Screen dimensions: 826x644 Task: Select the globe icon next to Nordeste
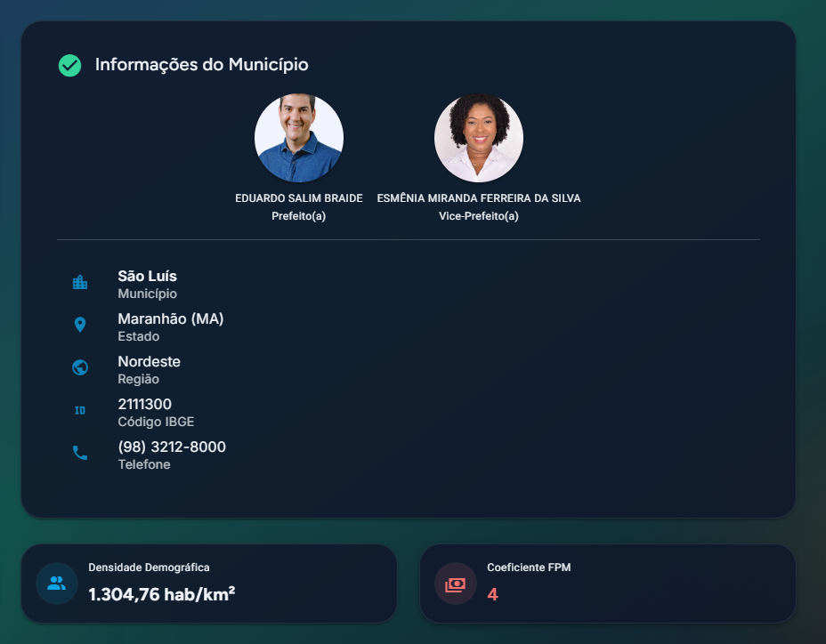81,367
